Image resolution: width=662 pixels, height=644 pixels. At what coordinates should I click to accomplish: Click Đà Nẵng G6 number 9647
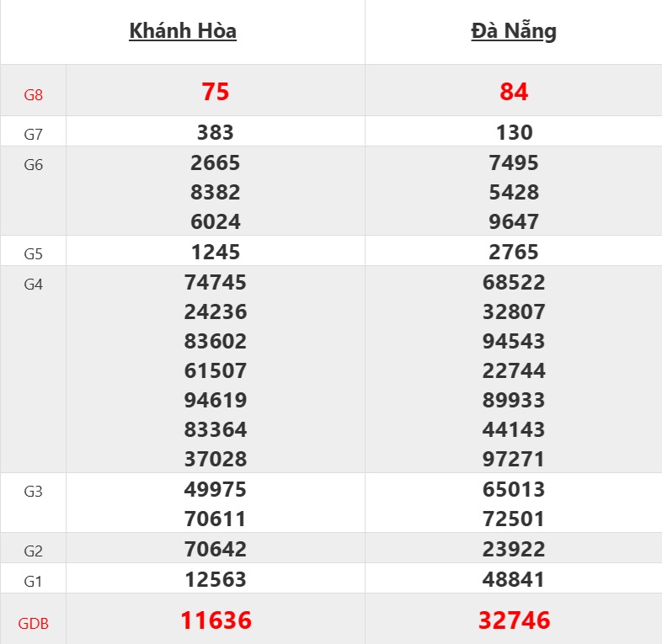click(x=514, y=222)
